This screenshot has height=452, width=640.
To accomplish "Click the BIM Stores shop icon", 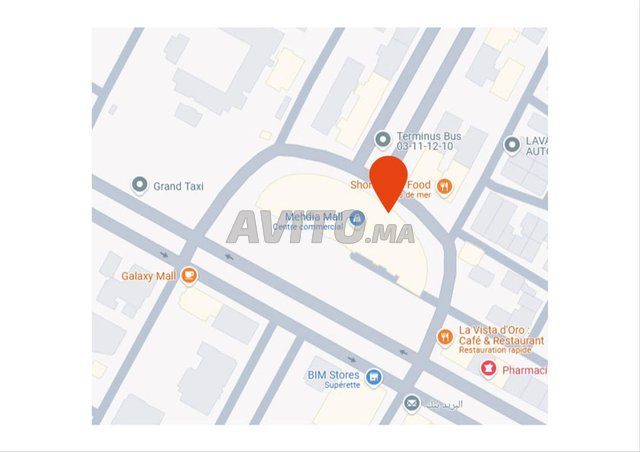I will click(373, 378).
